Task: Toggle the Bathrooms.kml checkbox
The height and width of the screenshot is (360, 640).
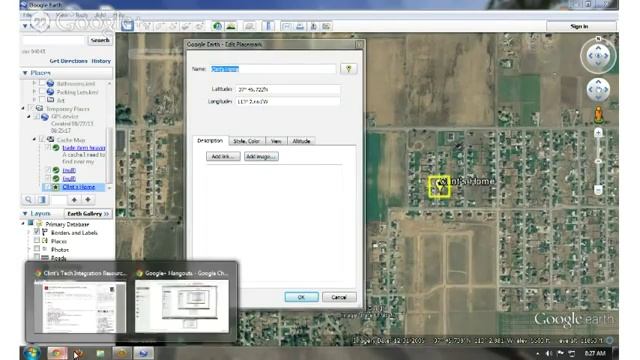Action: pos(42,83)
